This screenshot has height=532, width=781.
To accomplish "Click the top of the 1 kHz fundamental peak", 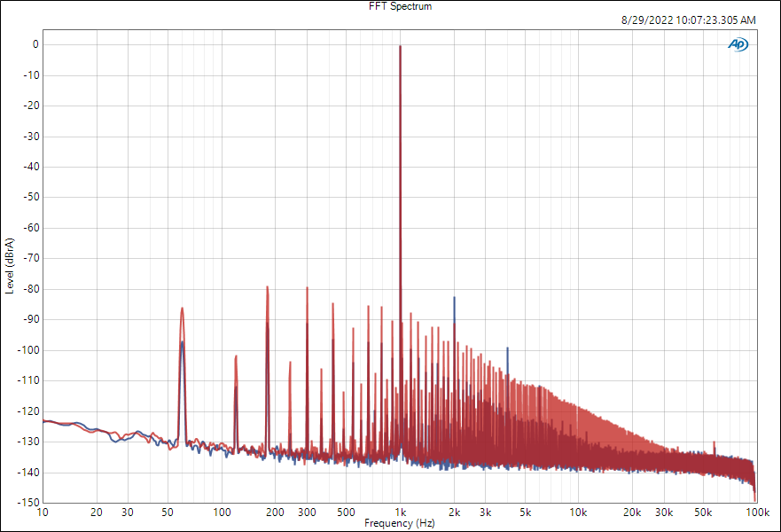I will (400, 47).
